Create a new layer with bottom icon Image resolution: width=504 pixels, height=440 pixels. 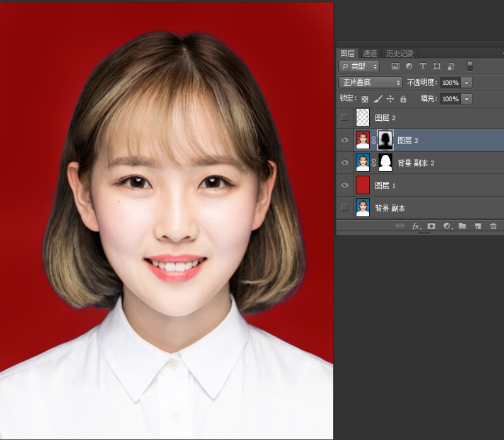click(x=478, y=226)
